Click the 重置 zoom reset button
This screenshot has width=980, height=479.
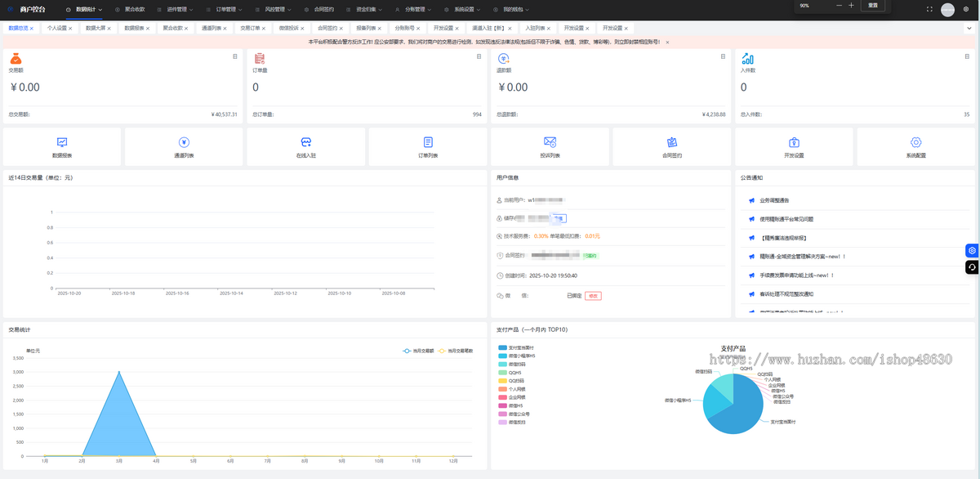click(x=873, y=5)
